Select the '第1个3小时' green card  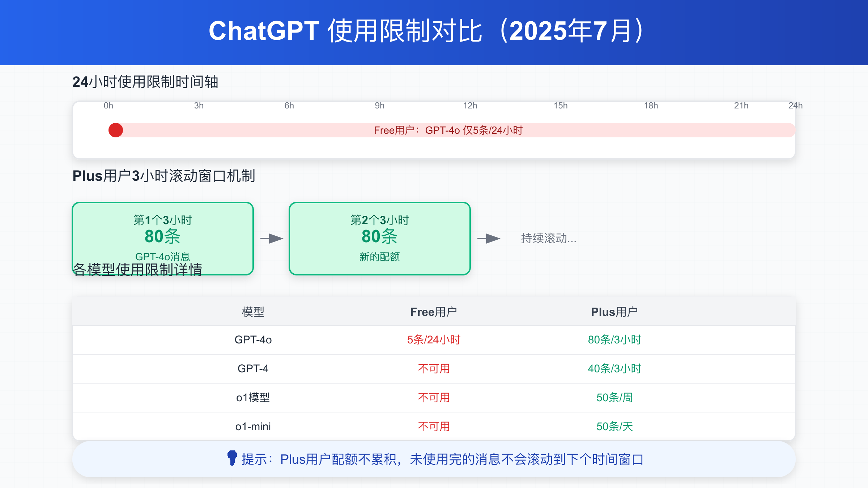[x=163, y=239]
